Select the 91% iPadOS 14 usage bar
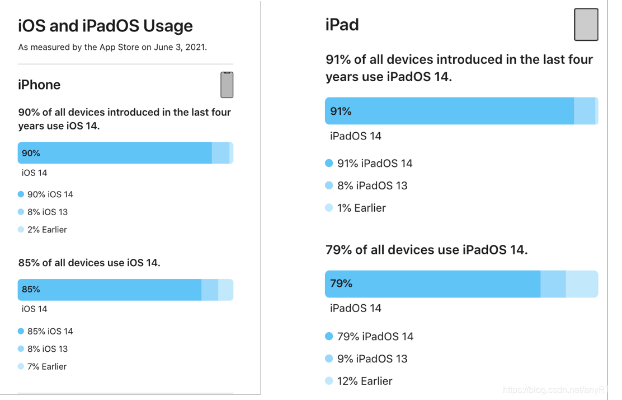The image size is (622, 400). click(449, 111)
